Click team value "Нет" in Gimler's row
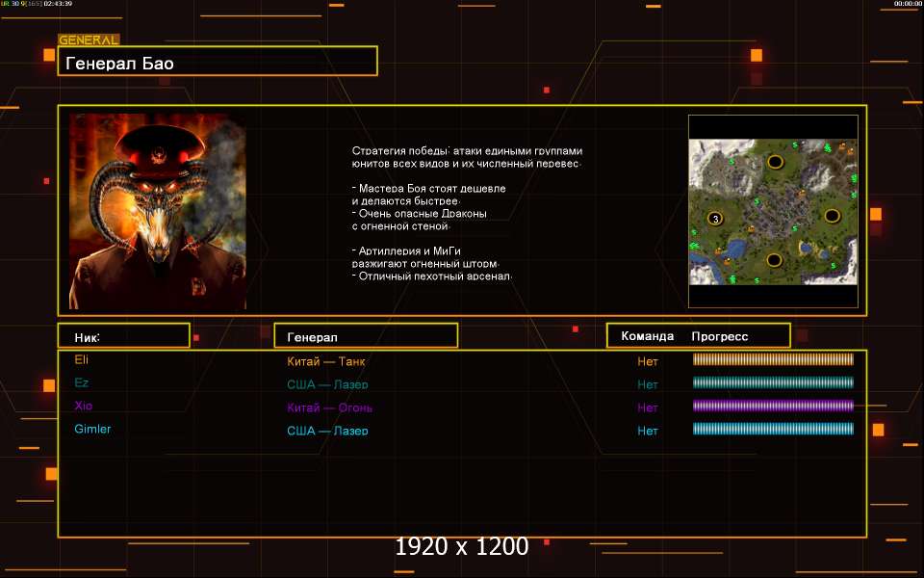 647,431
